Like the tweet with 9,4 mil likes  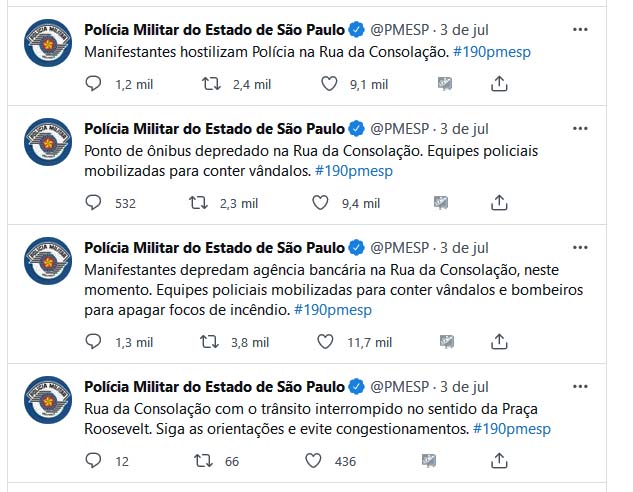(x=320, y=203)
